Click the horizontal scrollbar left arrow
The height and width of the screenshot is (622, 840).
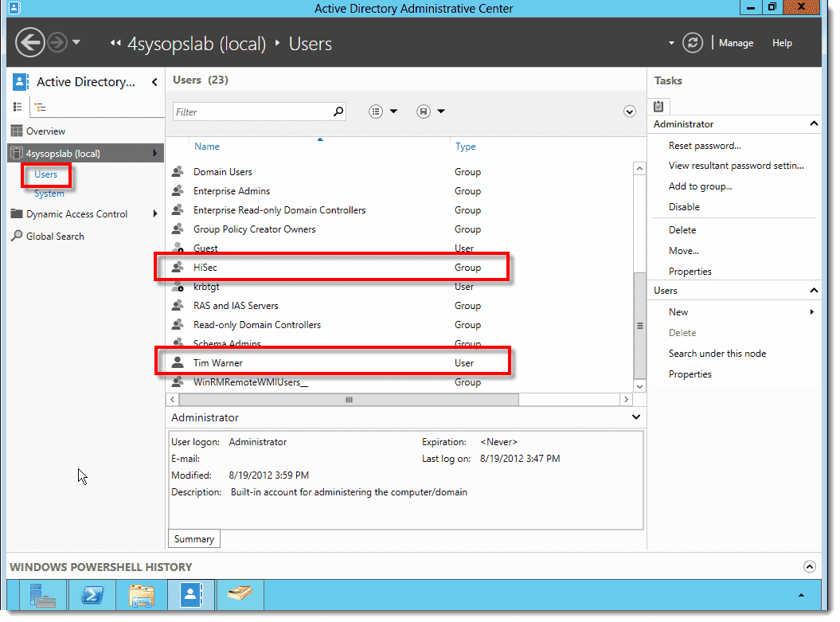point(173,400)
